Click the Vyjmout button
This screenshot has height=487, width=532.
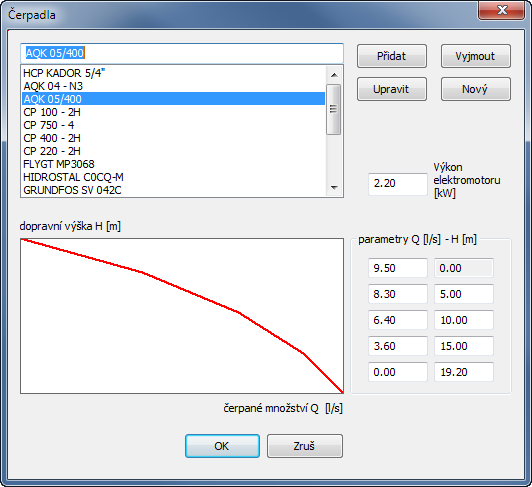tap(476, 56)
